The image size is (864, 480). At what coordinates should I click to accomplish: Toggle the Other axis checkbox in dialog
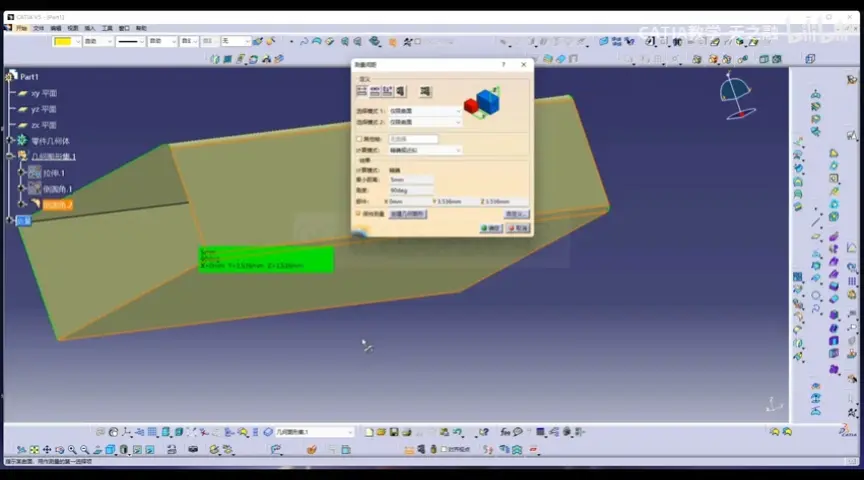(x=359, y=139)
